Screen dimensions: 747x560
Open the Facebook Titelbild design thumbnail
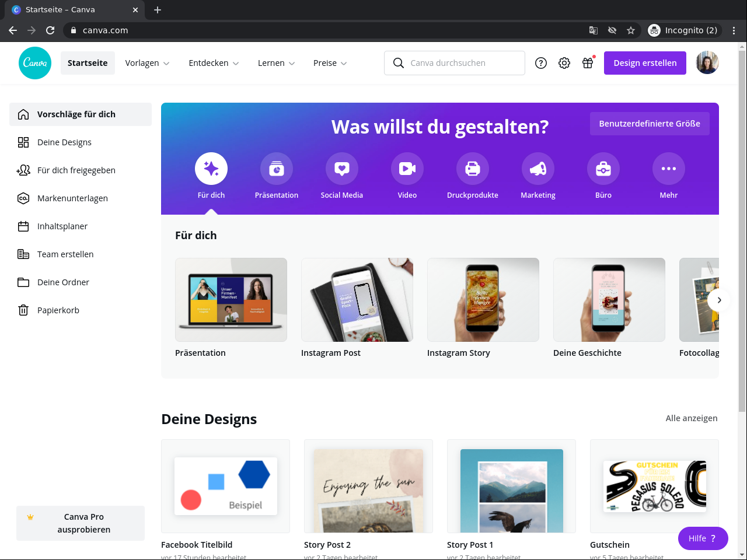point(225,486)
